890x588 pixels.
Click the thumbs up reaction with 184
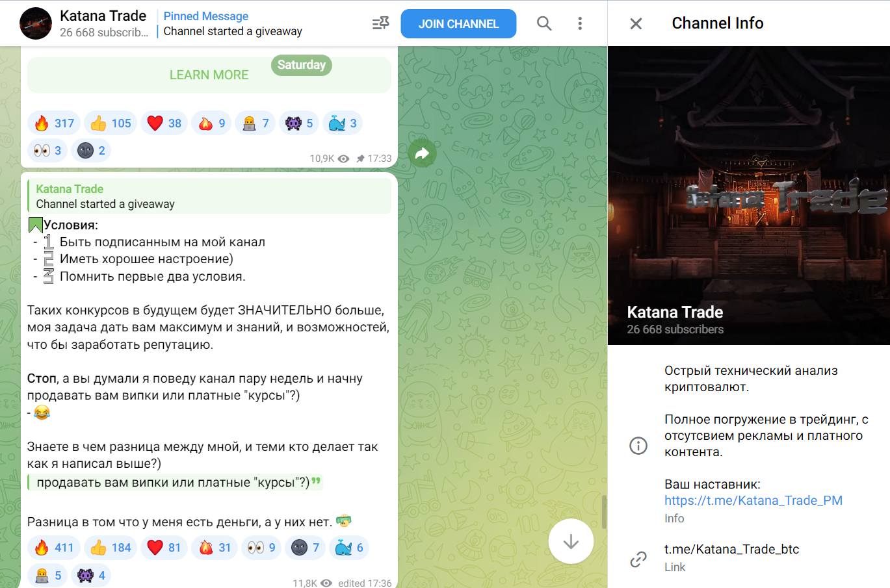tap(111, 548)
